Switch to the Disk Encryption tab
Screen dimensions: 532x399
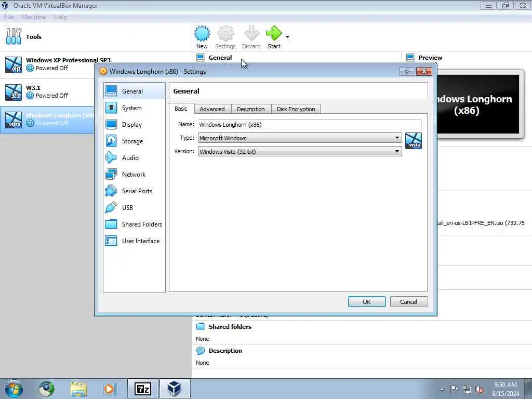click(x=296, y=109)
